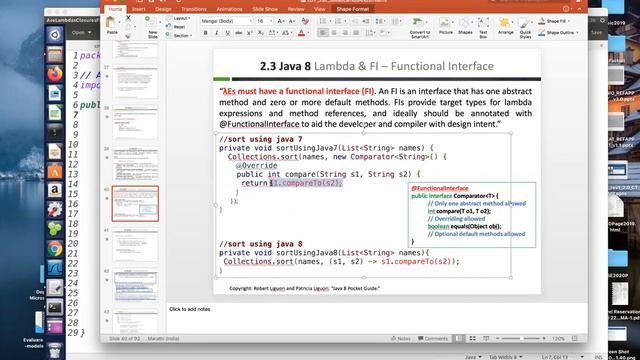Open the Shape Outline dropdown
Image resolution: width=640 pixels, height=360 pixels.
pyautogui.click(x=577, y=33)
